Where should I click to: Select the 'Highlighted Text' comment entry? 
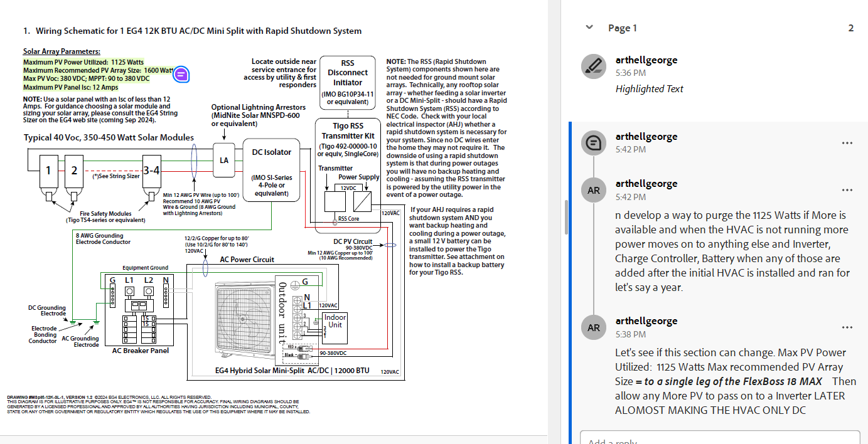pyautogui.click(x=649, y=89)
